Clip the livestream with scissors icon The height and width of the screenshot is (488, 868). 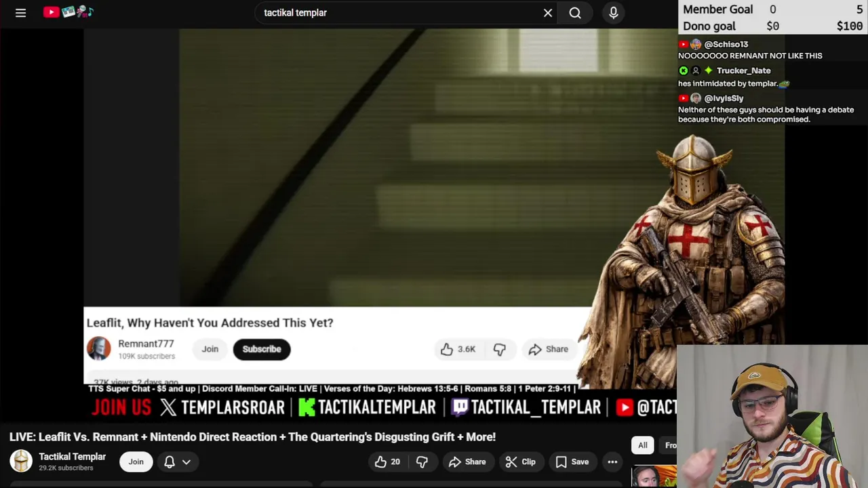(x=520, y=462)
